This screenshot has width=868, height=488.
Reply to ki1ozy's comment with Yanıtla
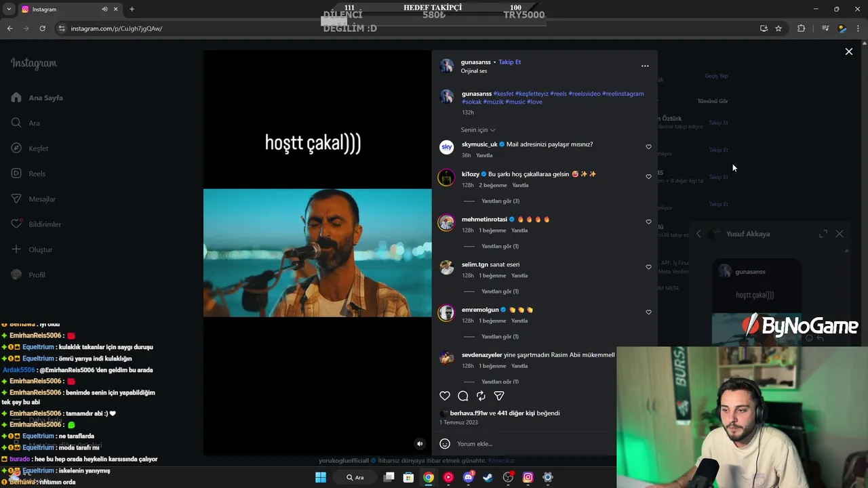pos(520,186)
